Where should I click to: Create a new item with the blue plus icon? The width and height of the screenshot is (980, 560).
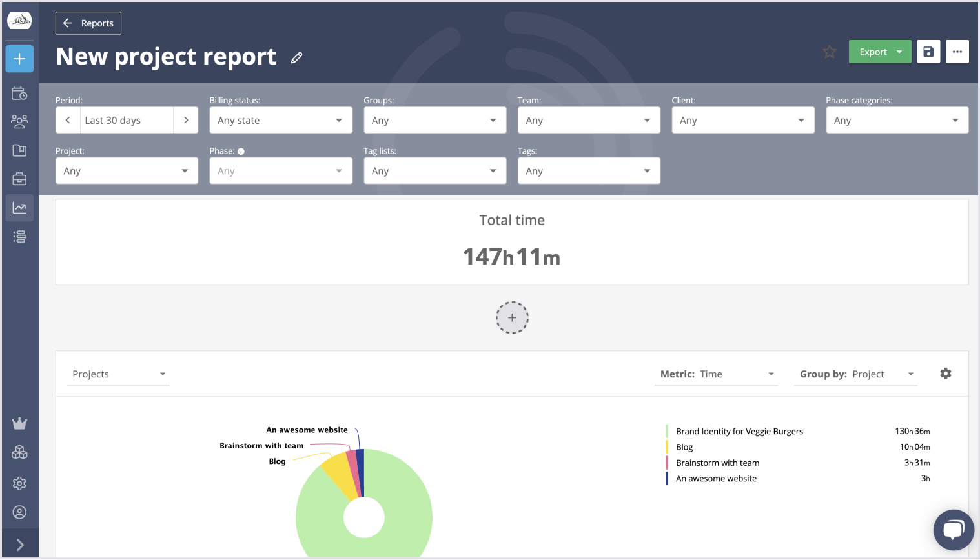click(19, 59)
